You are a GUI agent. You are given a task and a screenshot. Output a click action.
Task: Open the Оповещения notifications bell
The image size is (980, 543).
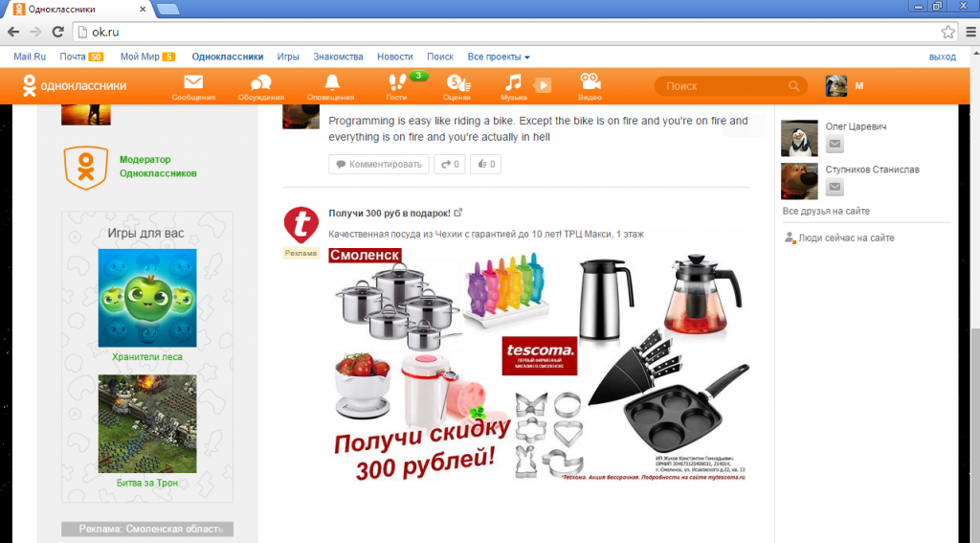(x=330, y=86)
